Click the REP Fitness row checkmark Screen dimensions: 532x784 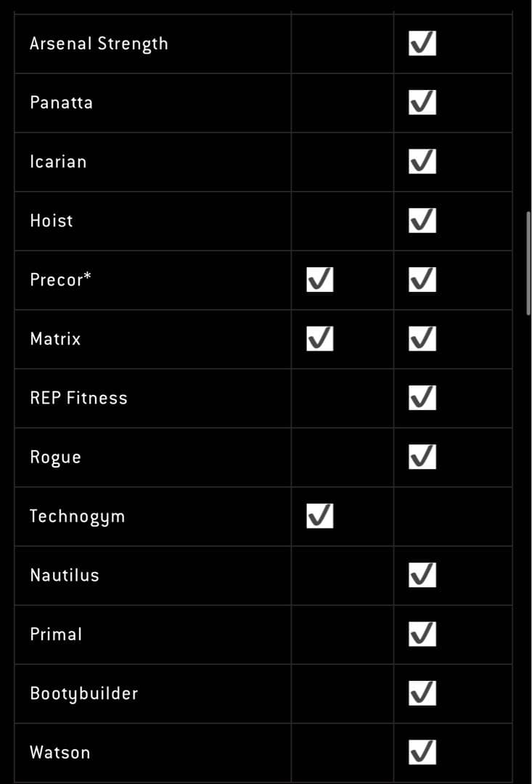tap(422, 397)
